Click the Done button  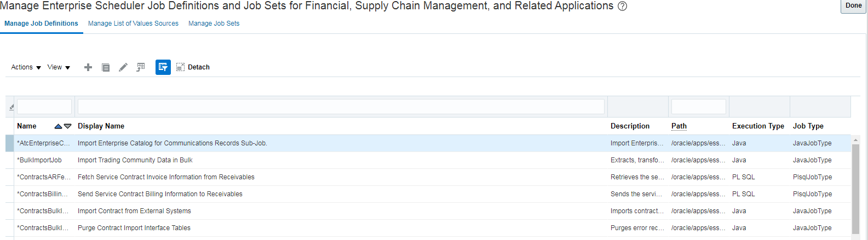coord(853,6)
